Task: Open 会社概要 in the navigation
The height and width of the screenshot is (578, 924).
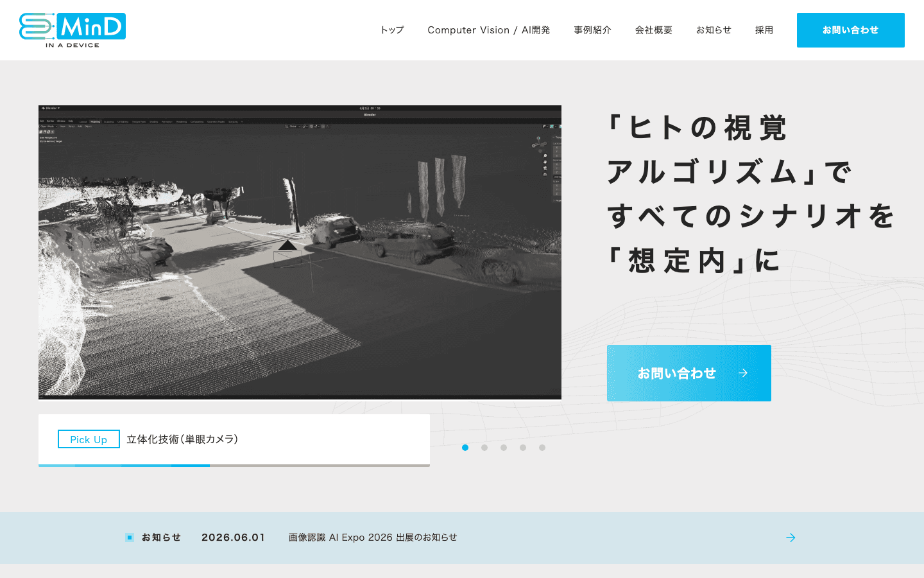Action: 654,30
